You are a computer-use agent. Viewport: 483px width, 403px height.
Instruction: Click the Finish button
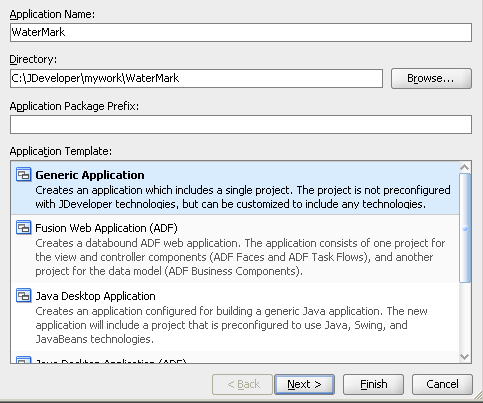pos(373,384)
